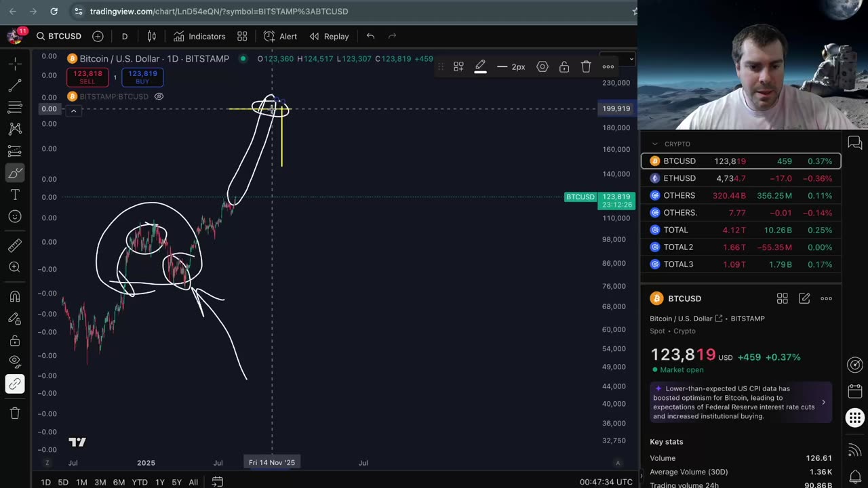This screenshot has height=488, width=868.
Task: Open go to date calendar icon
Action: coord(217,482)
